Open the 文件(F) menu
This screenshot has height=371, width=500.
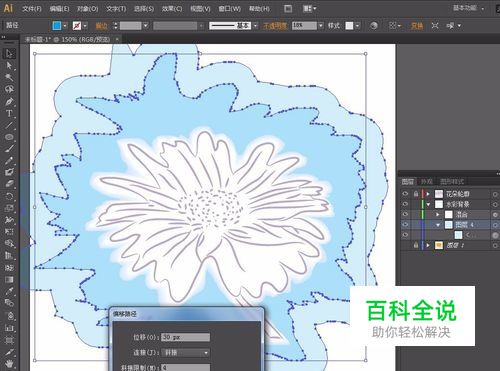point(32,9)
